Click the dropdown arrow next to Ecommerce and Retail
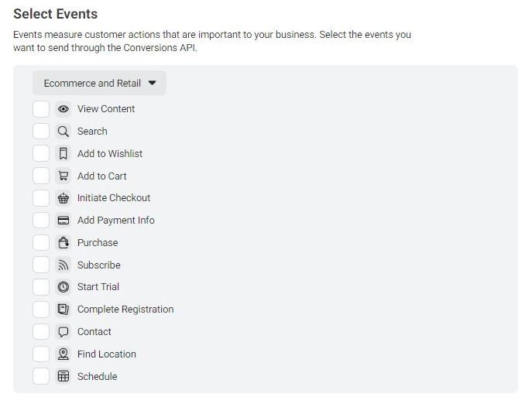Viewport: 532px width, 407px height. pyautogui.click(x=152, y=83)
